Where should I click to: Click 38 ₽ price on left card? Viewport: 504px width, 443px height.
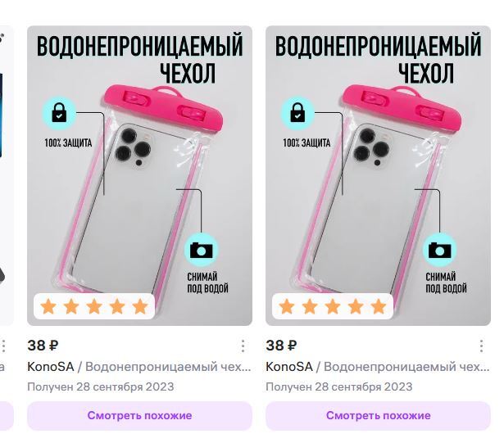coord(43,346)
